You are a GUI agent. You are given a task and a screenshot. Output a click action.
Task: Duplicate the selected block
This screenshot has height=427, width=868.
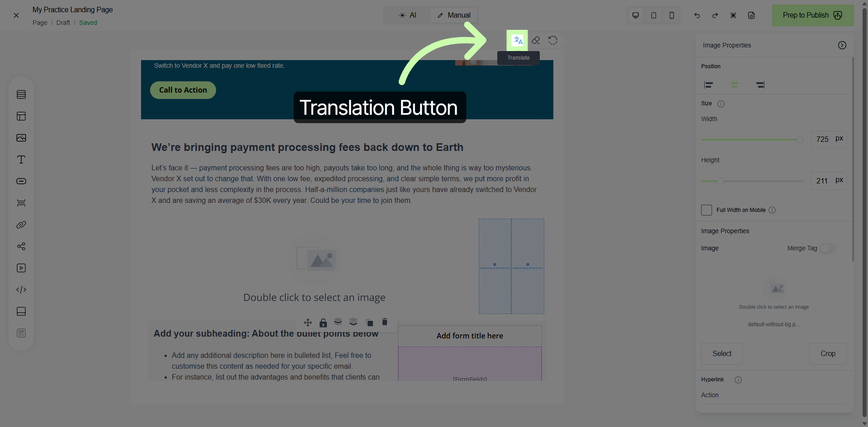click(369, 322)
